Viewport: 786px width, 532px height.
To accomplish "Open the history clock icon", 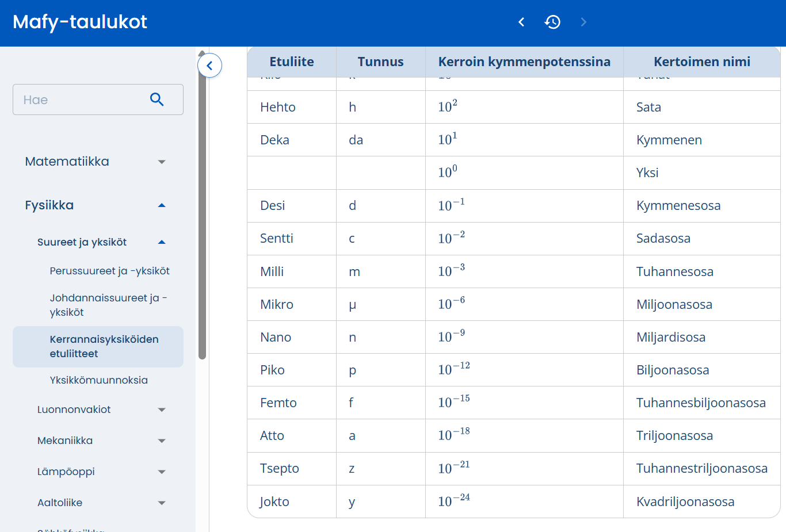I will (x=552, y=22).
